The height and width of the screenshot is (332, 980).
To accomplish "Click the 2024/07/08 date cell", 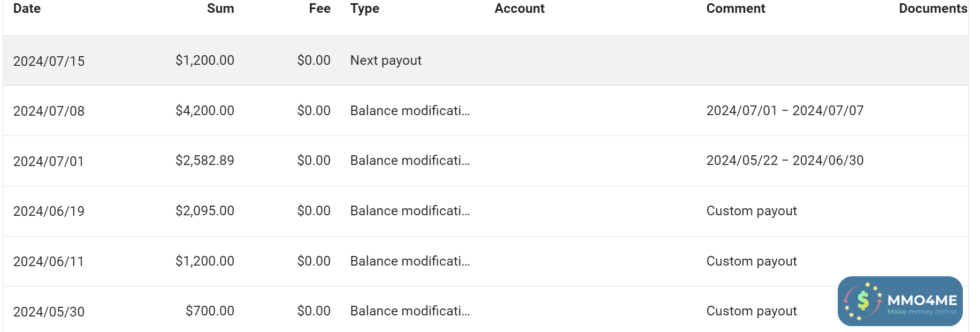I will click(49, 111).
